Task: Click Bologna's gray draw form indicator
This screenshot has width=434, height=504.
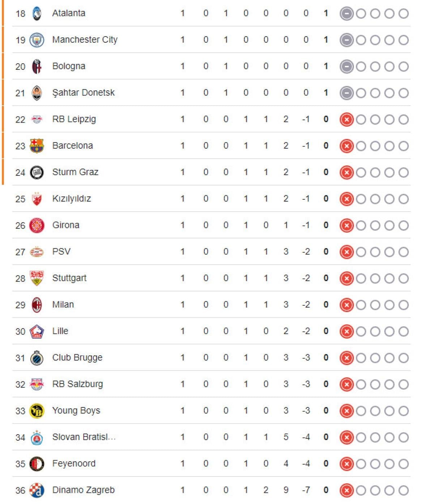Action: [x=346, y=67]
